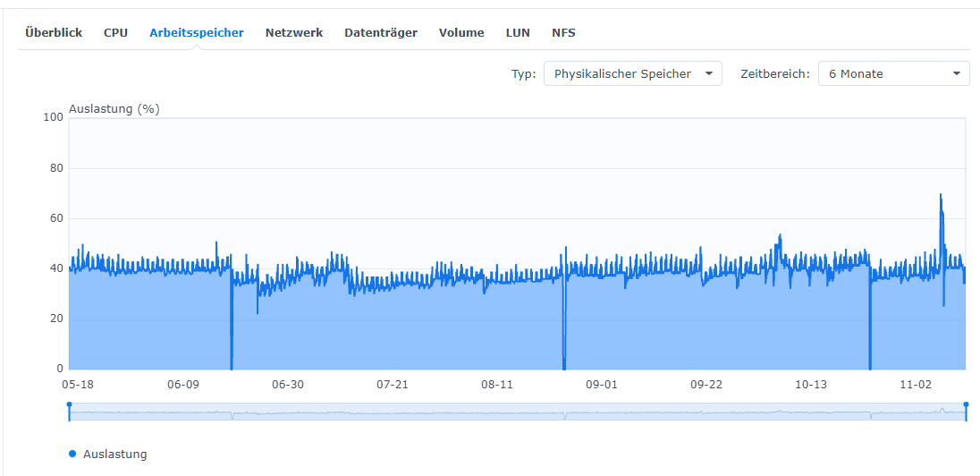This screenshot has width=980, height=476.
Task: Click the 11-02 date axis label
Action: coord(916,384)
